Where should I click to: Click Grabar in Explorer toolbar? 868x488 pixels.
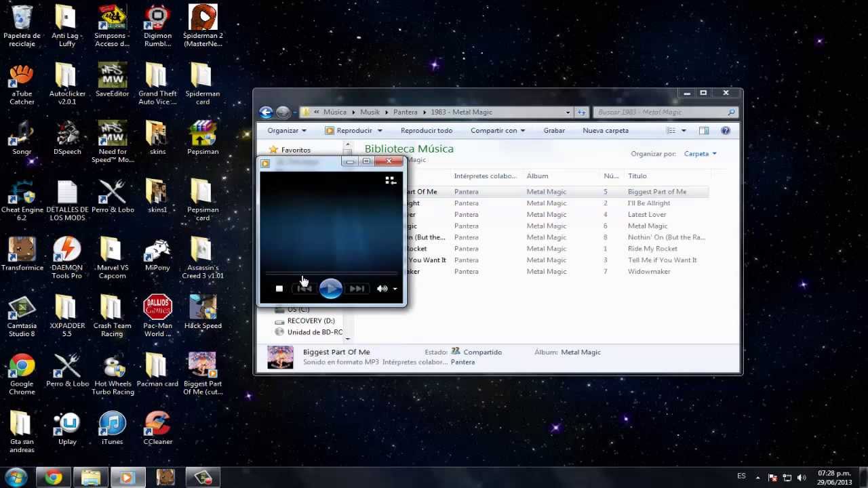pos(554,131)
